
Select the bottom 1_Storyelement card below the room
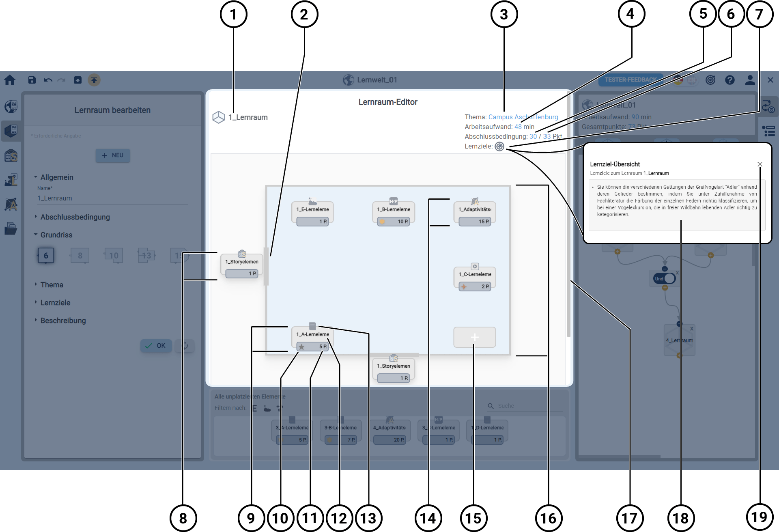tap(394, 369)
